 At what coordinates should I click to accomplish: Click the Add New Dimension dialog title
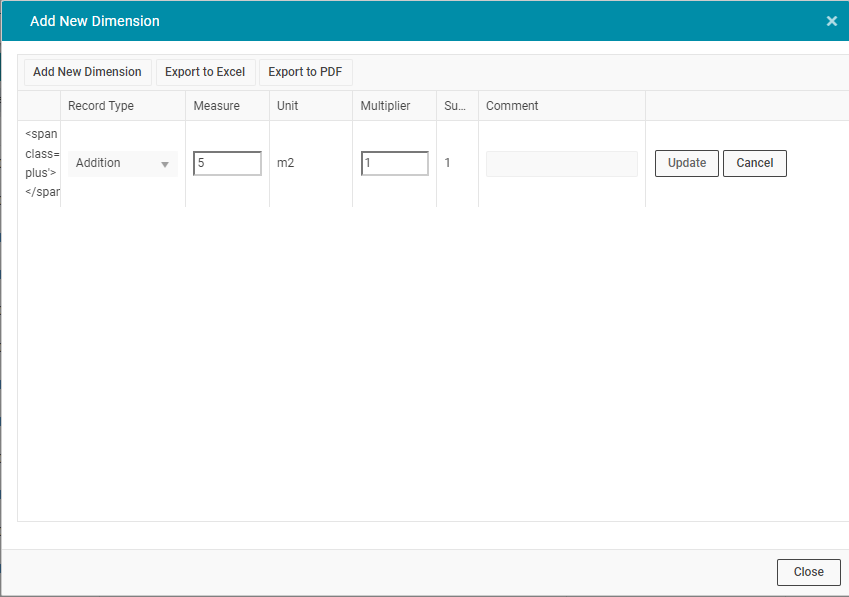pos(95,21)
